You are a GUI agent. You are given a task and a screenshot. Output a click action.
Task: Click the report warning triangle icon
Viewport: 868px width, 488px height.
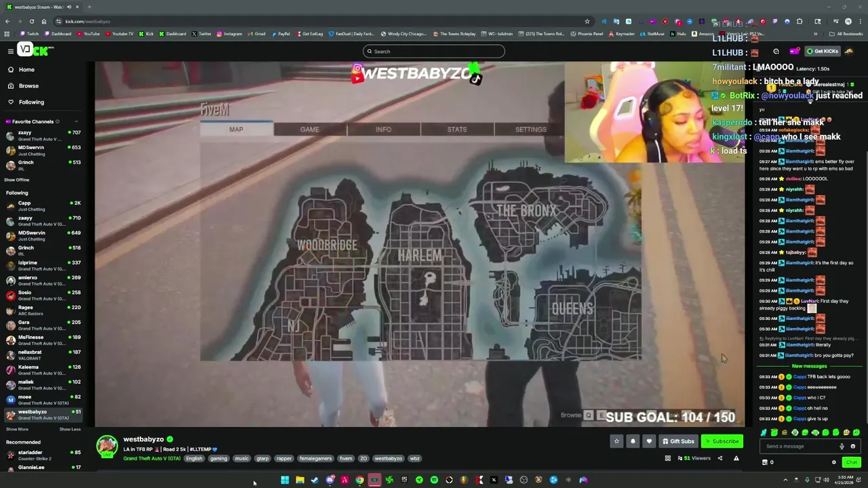tap(736, 458)
